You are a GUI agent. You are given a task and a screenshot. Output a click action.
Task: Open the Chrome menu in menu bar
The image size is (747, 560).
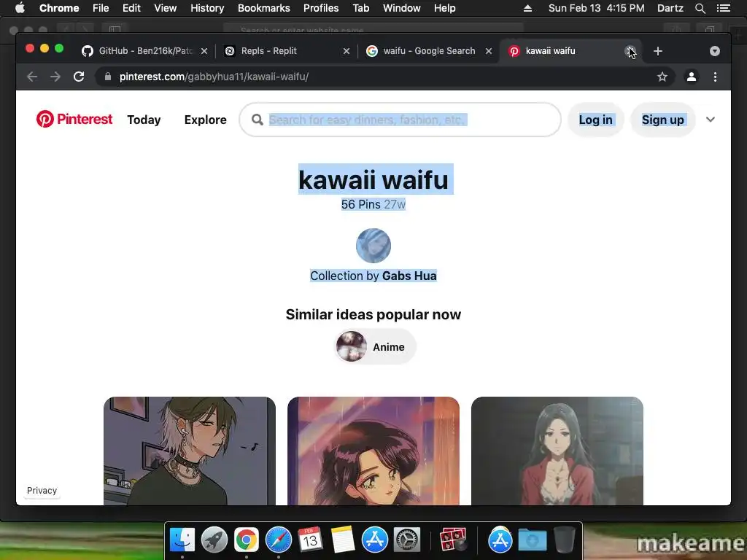click(x=59, y=8)
